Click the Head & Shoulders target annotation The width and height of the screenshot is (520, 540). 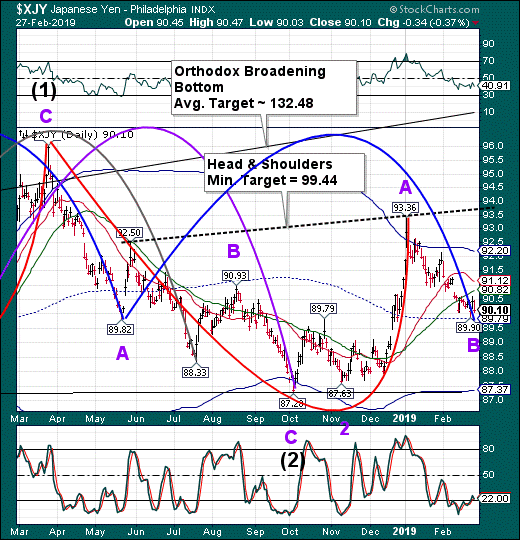click(284, 172)
